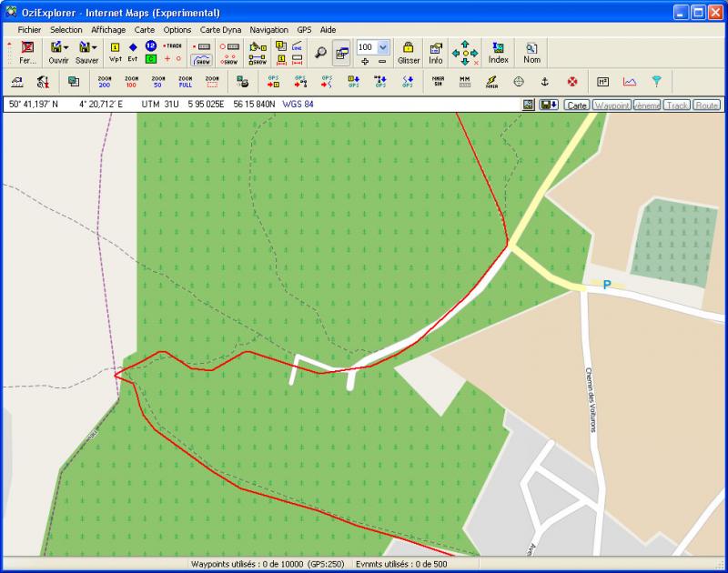Image resolution: width=728 pixels, height=573 pixels.
Task: Toggle the track SHOW button
Action: click(202, 60)
